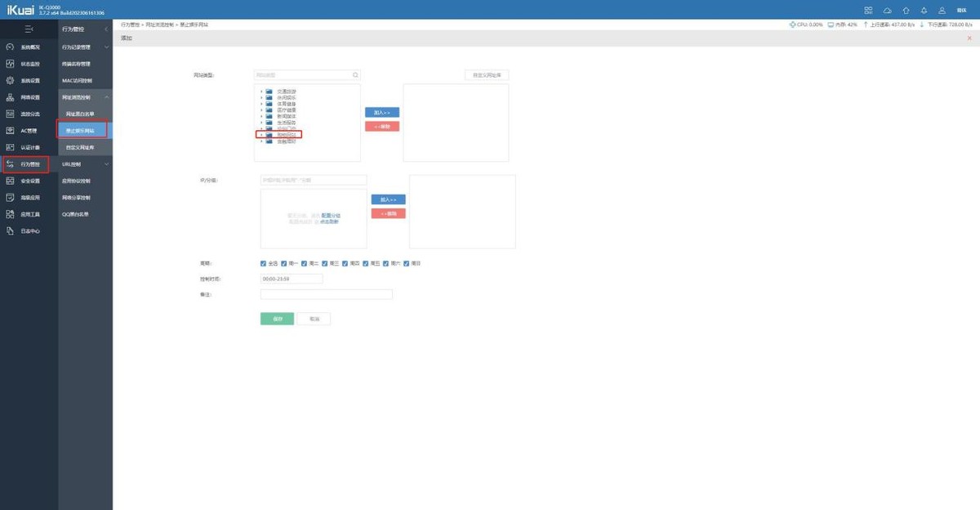Click <<移除 button beside website type tree

coord(381,127)
